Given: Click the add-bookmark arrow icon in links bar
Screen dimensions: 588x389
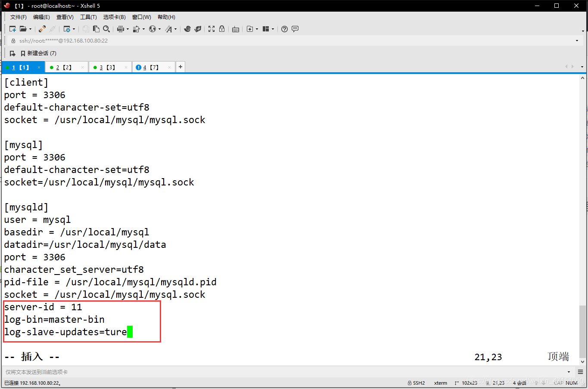Looking at the screenshot, I should [12, 53].
